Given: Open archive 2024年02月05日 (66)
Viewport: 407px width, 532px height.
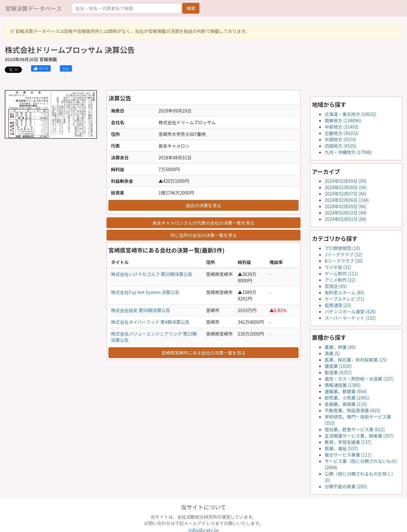Looking at the screenshot, I should click(345, 207).
